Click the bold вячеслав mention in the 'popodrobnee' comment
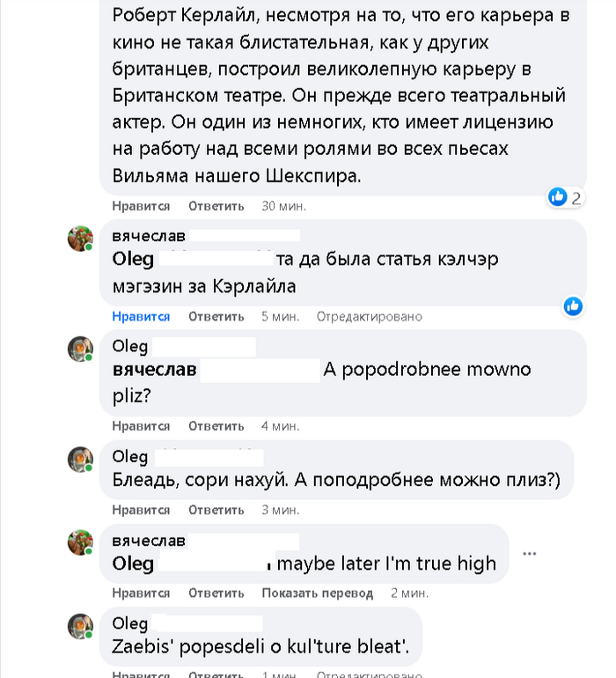This screenshot has height=678, width=616. pos(155,370)
